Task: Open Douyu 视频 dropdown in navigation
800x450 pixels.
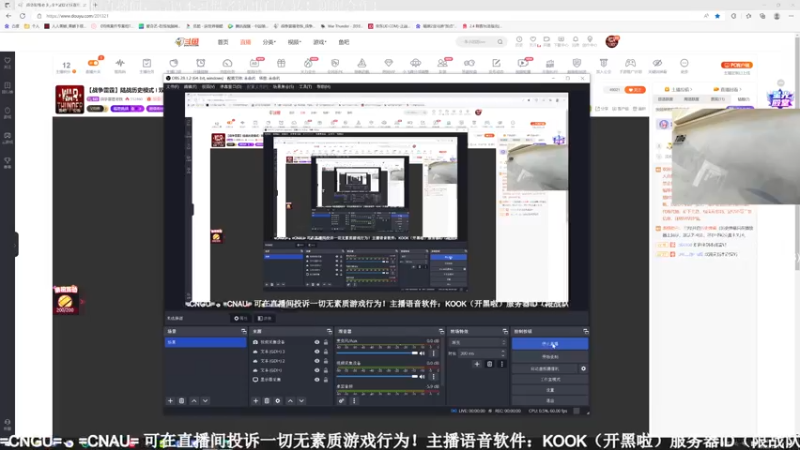Action: (294, 42)
